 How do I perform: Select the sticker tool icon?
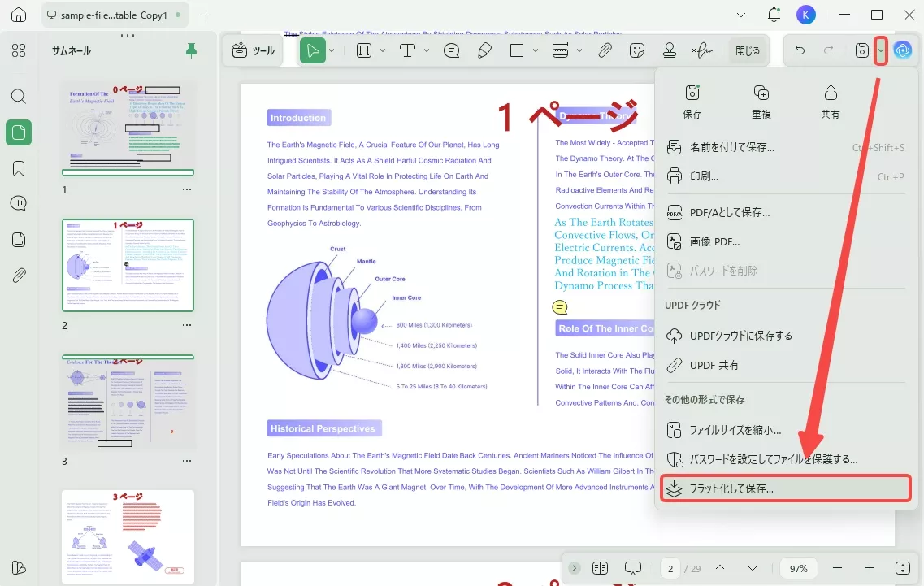tap(637, 50)
